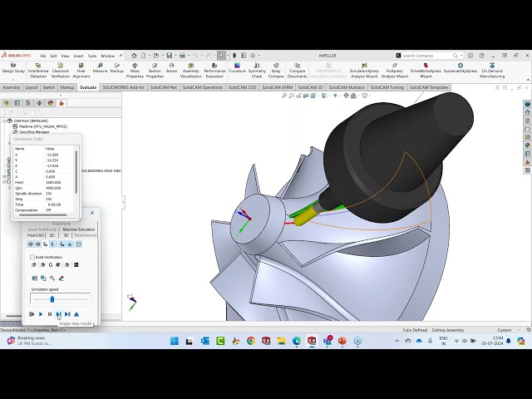Open the Search Commands dropdown arrow
This screenshot has height=399, width=532.
(x=461, y=56)
